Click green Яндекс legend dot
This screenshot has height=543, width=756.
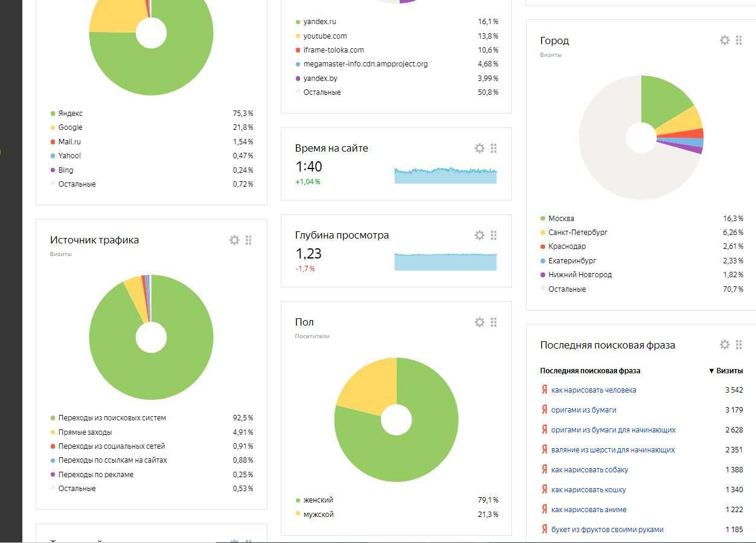click(x=53, y=114)
